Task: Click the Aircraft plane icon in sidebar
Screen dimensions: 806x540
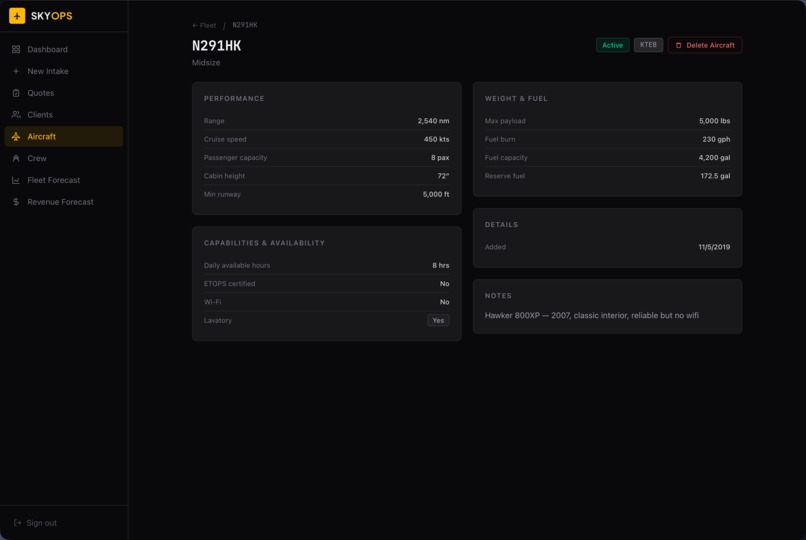Action: point(16,137)
